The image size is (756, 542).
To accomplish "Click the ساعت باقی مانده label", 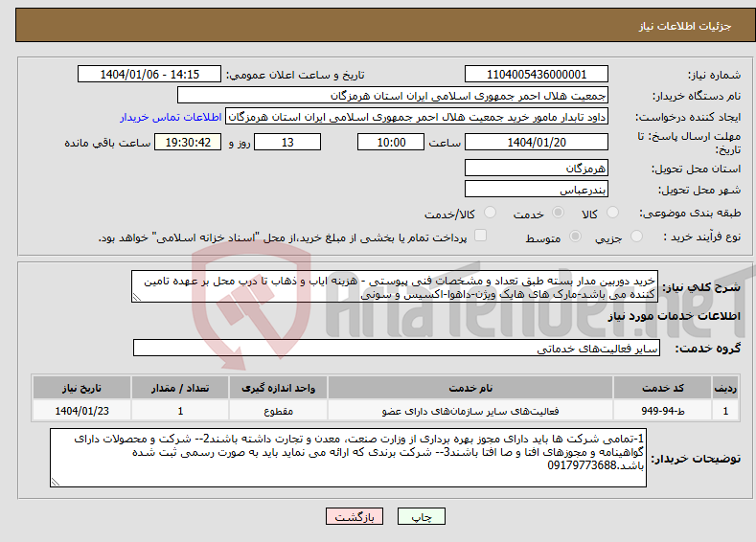I will click(x=107, y=143).
